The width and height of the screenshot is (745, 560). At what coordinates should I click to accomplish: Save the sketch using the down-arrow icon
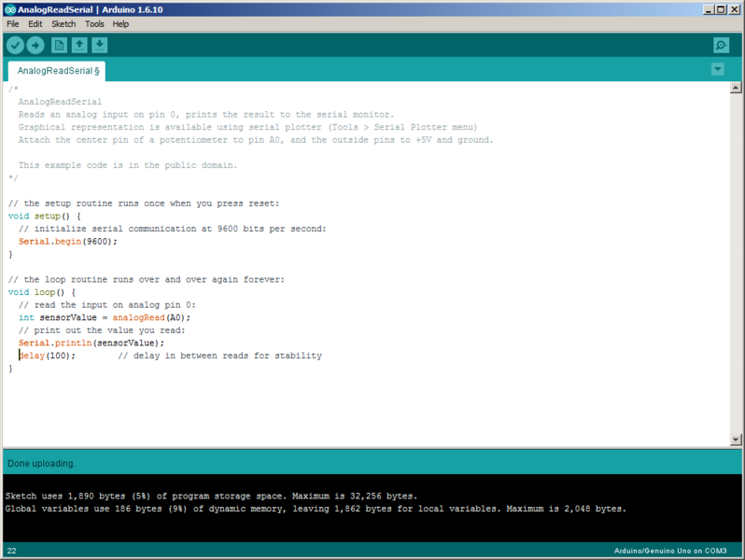coord(99,45)
